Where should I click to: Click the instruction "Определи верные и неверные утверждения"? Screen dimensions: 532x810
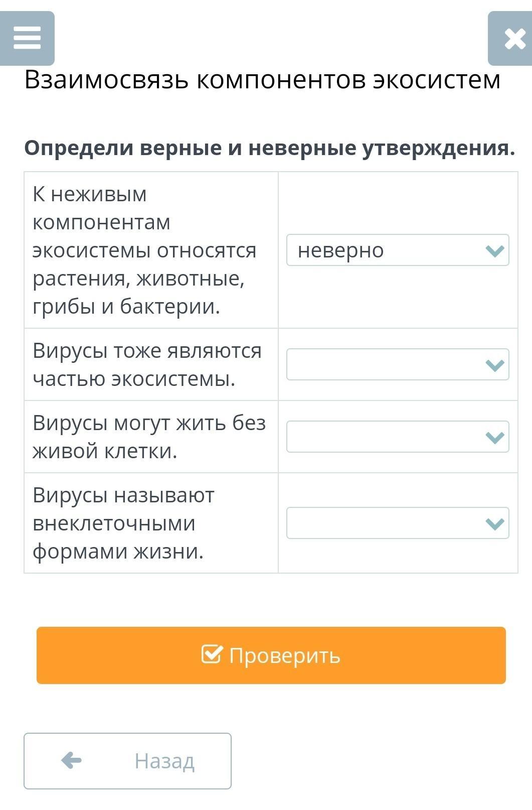pyautogui.click(x=270, y=148)
